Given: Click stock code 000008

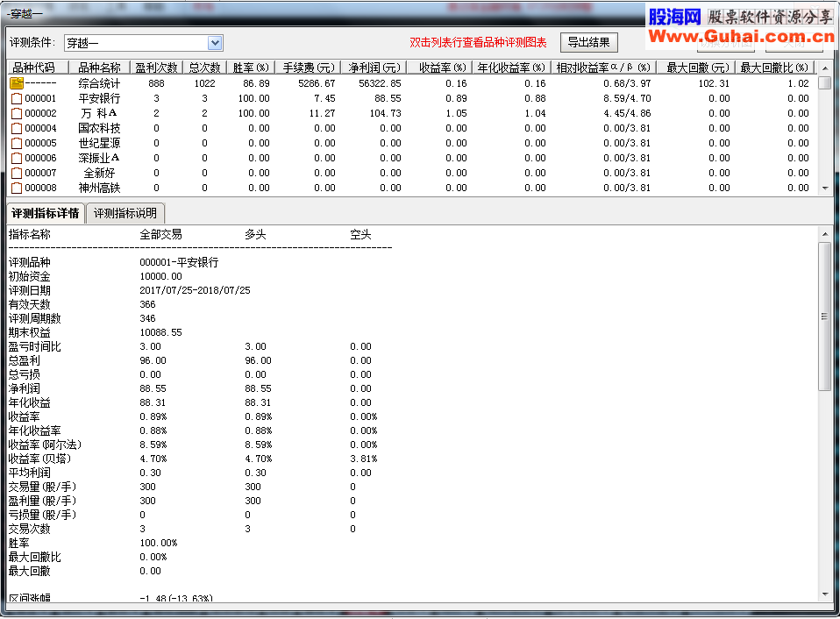Looking at the screenshot, I should click(40, 188).
